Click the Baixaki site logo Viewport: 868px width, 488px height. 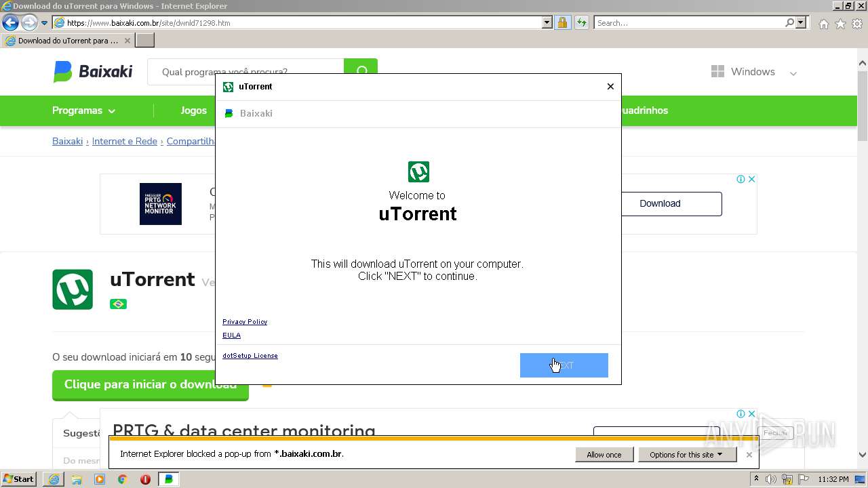click(x=93, y=72)
